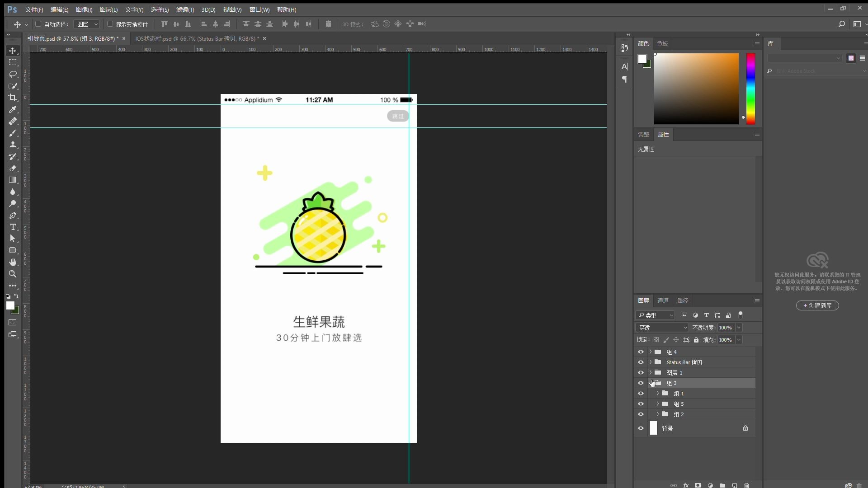Switch to the 路径 tab
Viewport: 868px width, 488px height.
683,300
